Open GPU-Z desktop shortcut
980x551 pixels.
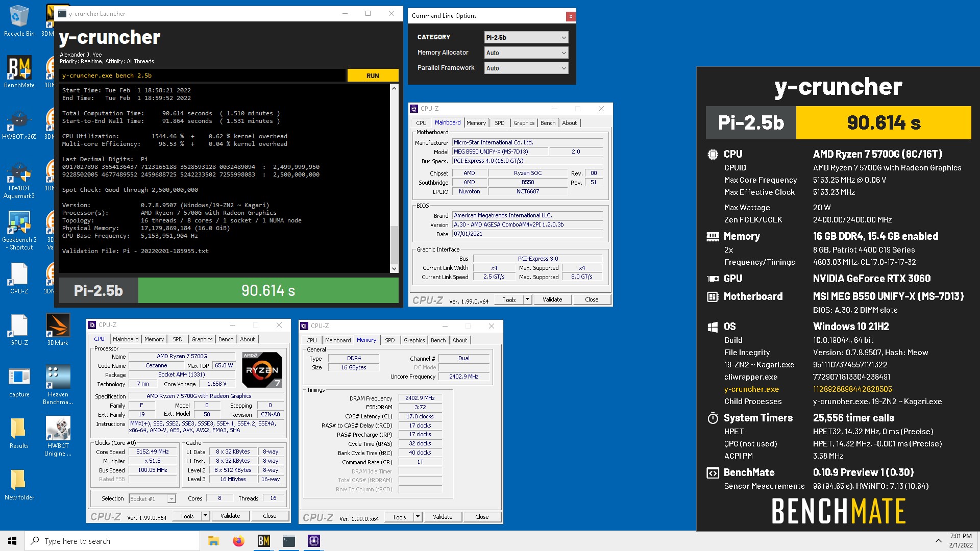[19, 330]
